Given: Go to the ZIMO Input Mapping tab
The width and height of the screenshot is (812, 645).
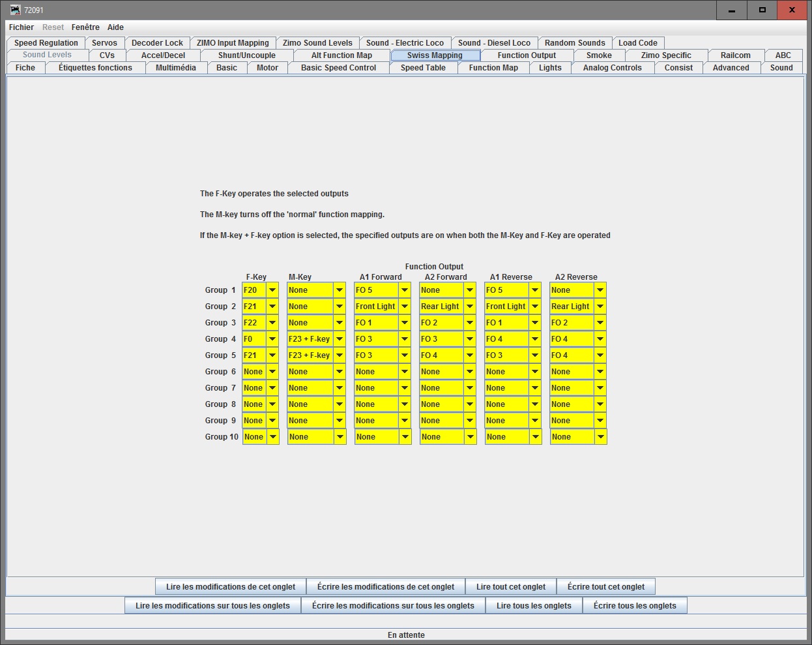Looking at the screenshot, I should 233,43.
